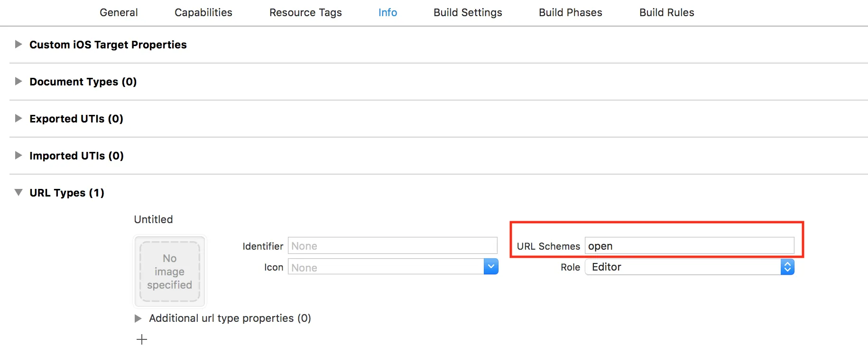Expand the Exported UTIs section
This screenshot has width=868, height=356.
click(x=18, y=118)
